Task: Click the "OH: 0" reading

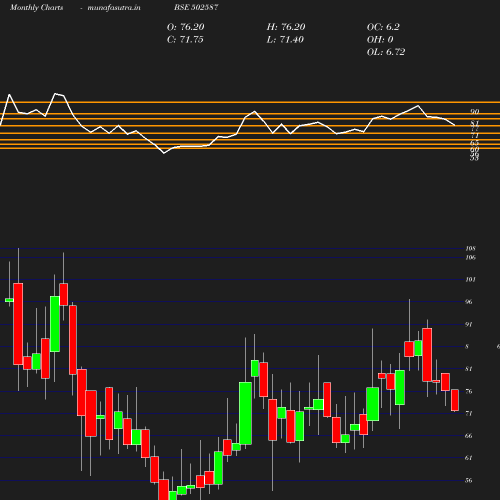Action: [x=380, y=40]
